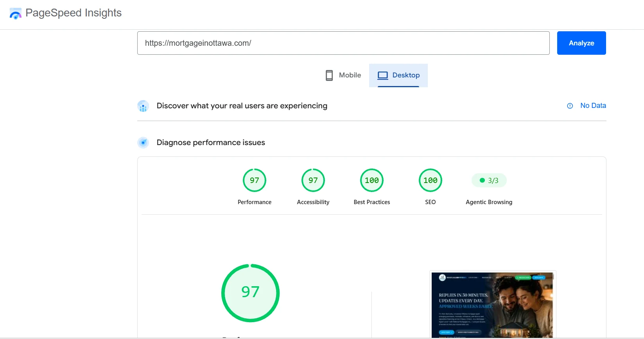Jump to Performance score gauge 97
The image size is (644, 339).
(255, 180)
